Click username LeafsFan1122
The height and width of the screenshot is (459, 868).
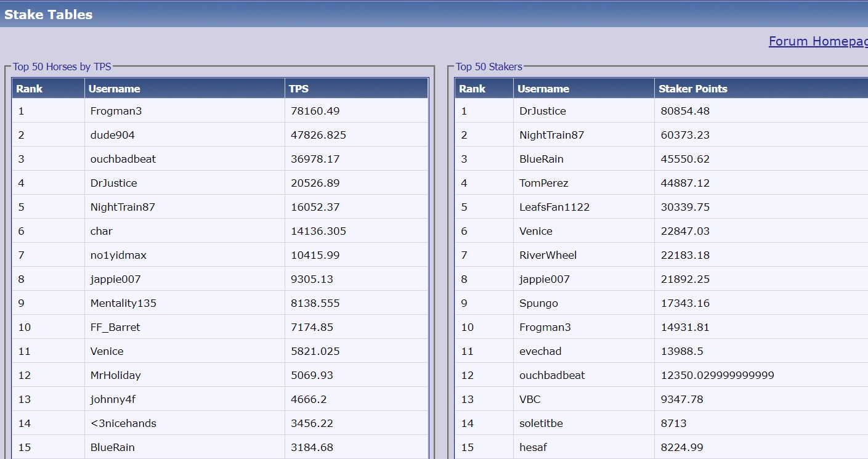point(554,207)
